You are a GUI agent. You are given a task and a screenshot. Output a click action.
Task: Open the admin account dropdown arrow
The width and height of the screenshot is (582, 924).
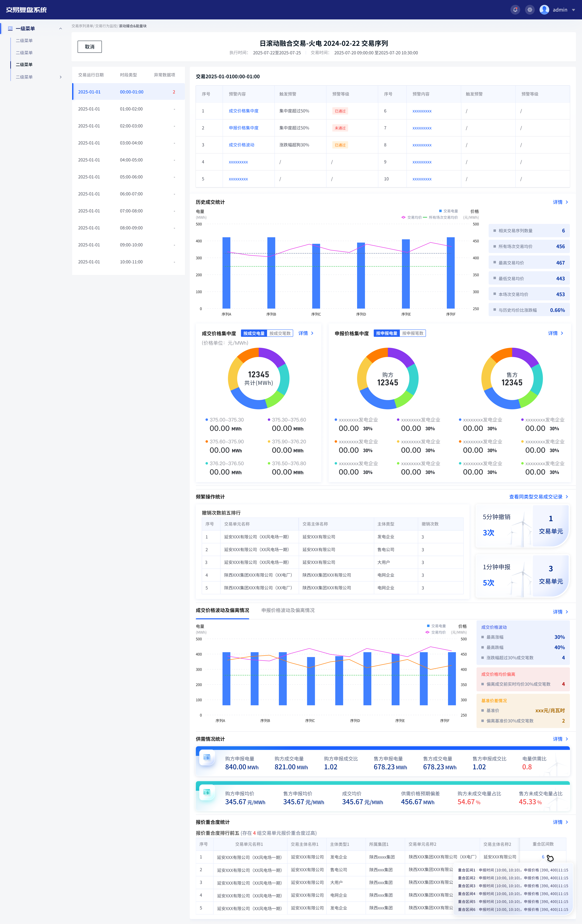click(574, 10)
